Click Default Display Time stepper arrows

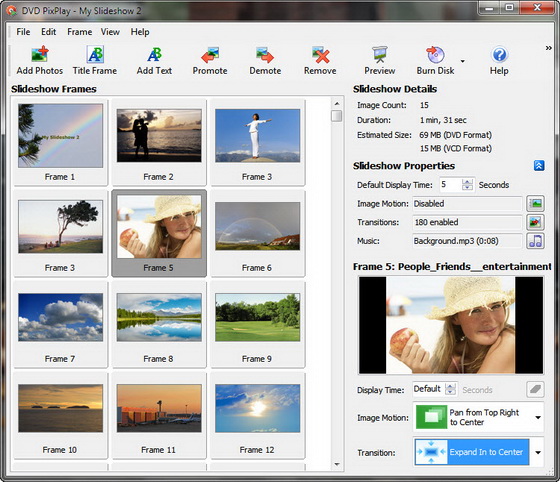467,185
